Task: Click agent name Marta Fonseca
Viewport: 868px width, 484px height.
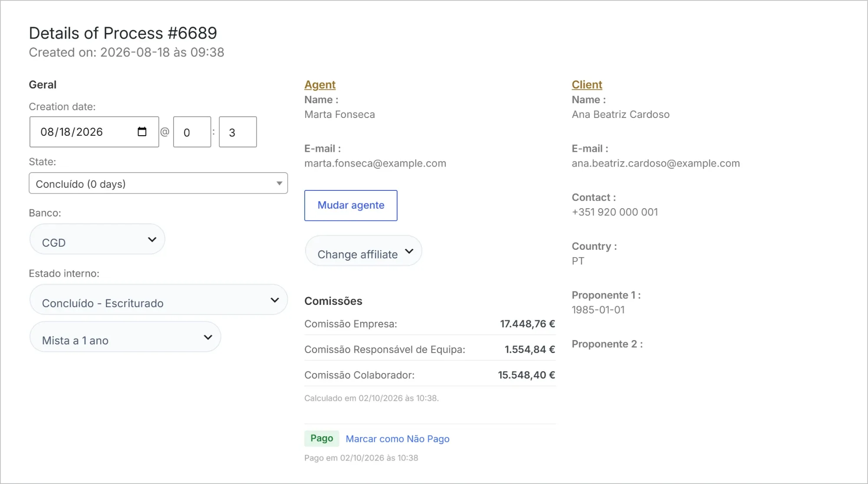Action: tap(339, 114)
